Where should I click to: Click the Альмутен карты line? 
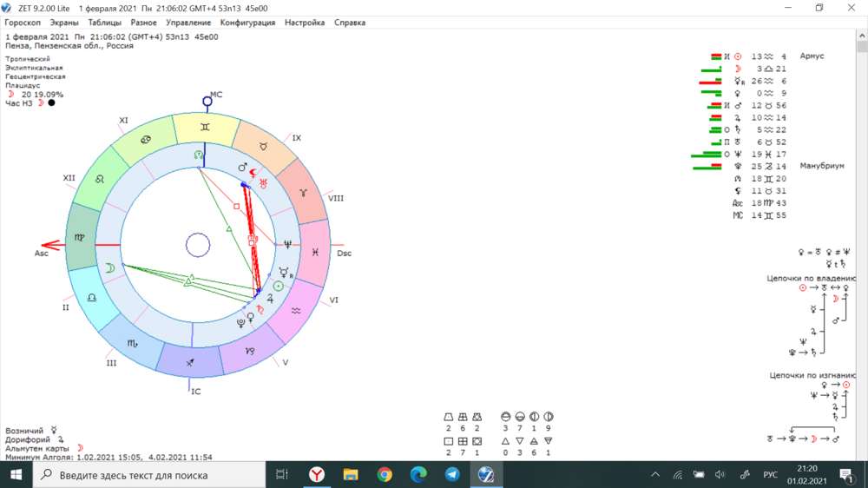coord(44,448)
